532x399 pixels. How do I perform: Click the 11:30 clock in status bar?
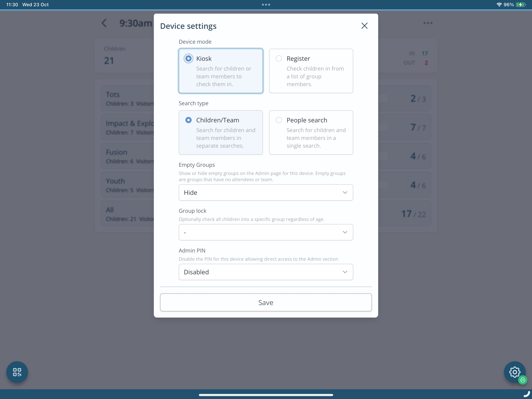pyautogui.click(x=12, y=4)
